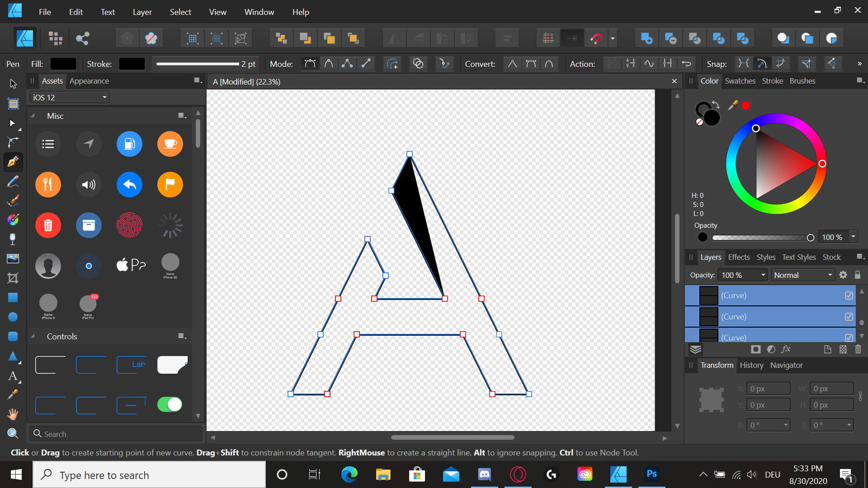The height and width of the screenshot is (488, 868).
Task: Click the black Fill color box
Action: (63, 64)
